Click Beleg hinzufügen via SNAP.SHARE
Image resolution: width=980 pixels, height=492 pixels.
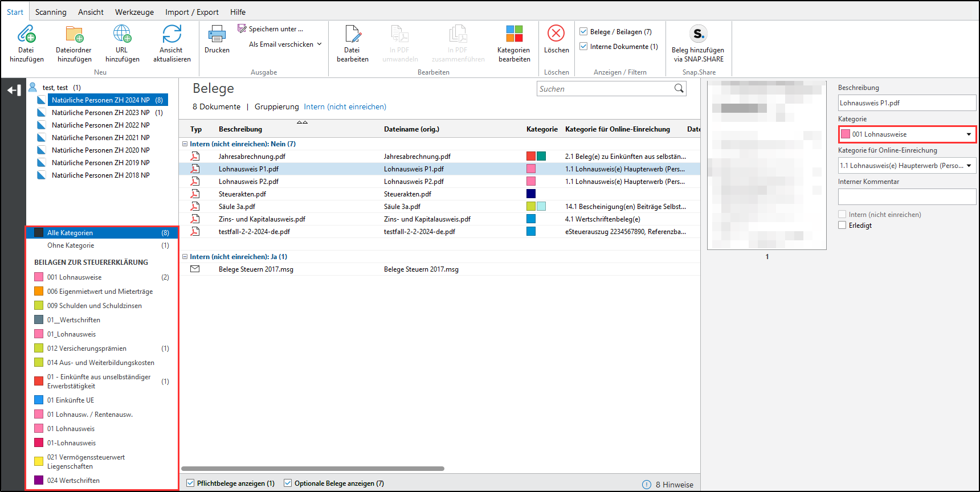coord(698,43)
